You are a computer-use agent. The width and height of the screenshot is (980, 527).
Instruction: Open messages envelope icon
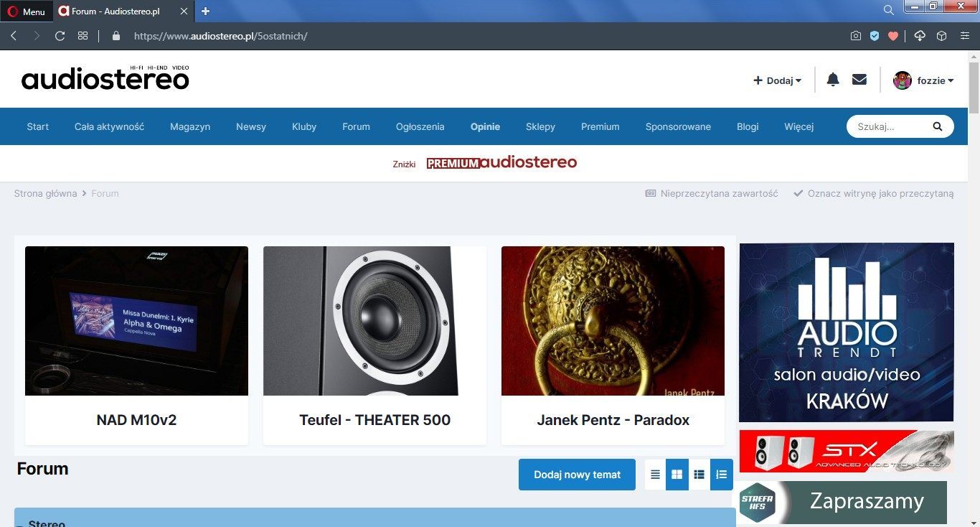coord(859,80)
